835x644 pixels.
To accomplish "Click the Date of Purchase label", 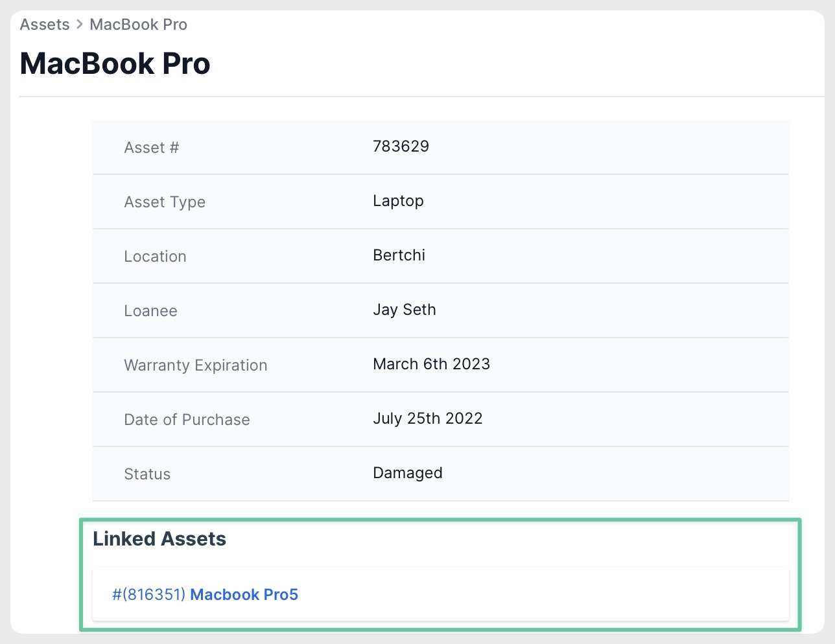I will (x=187, y=420).
